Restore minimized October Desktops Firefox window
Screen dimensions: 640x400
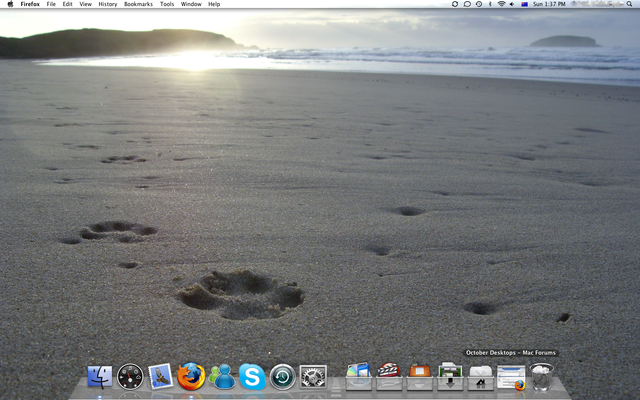(x=511, y=377)
